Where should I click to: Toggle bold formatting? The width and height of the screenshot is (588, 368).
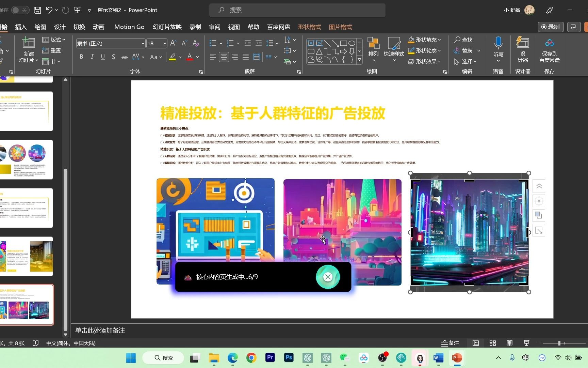(81, 57)
